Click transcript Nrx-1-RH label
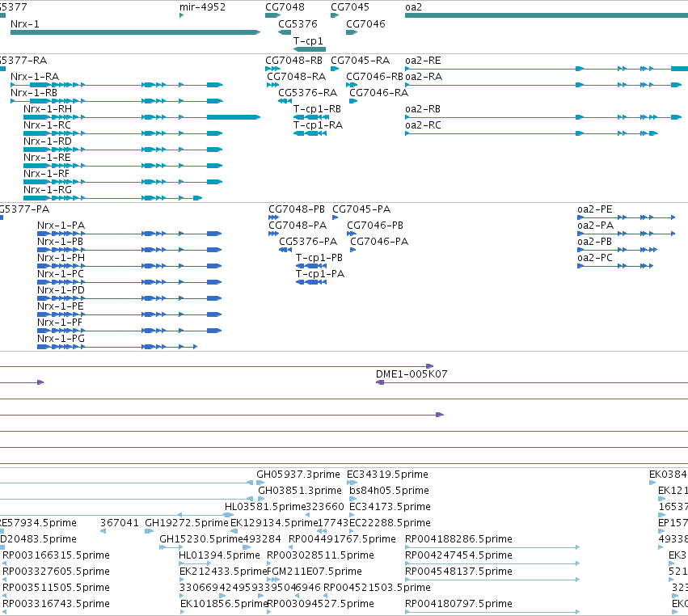The width and height of the screenshot is (688, 616). [48, 109]
